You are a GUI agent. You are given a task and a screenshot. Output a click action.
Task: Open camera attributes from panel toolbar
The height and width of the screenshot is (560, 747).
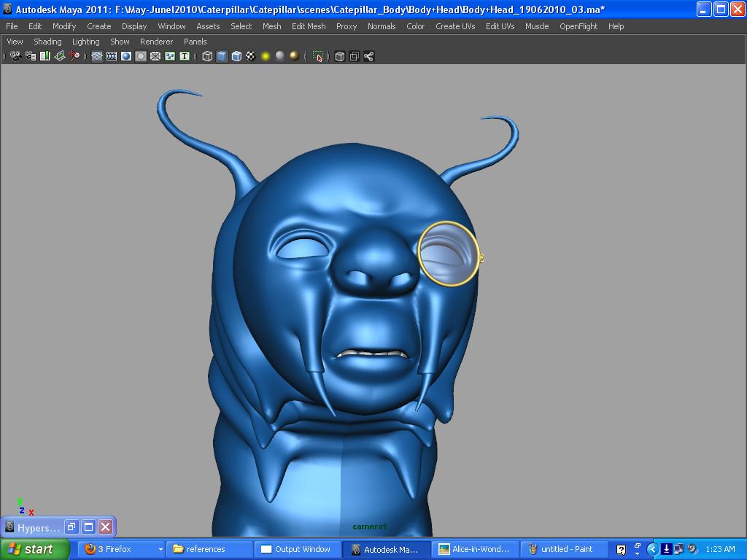[x=31, y=56]
